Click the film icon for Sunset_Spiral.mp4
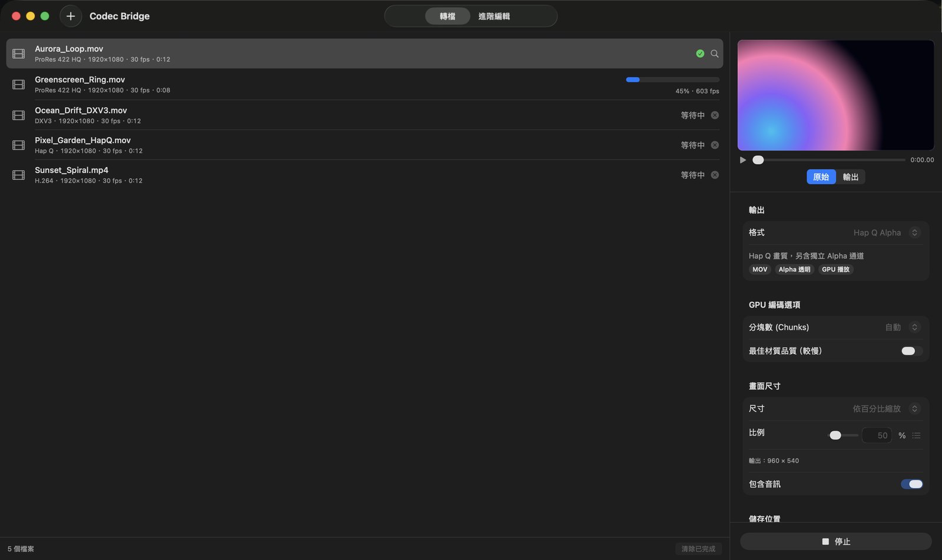 19,175
